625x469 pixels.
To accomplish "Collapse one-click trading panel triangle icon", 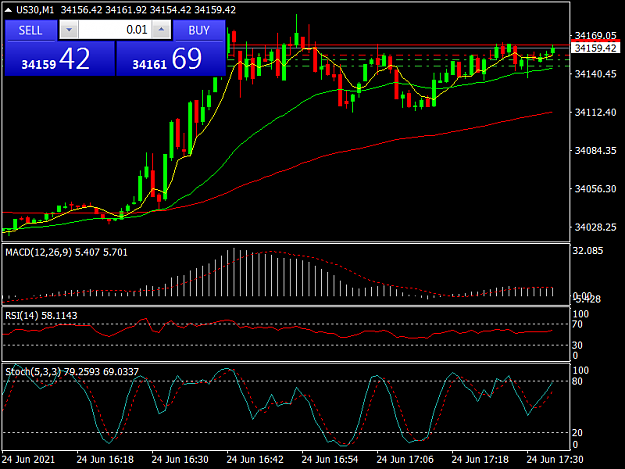I will [x=8, y=10].
